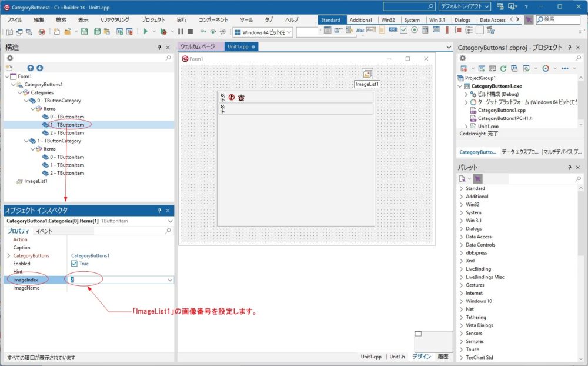Image resolution: width=588 pixels, height=366 pixels.
Task: Click the Stop program square icon
Action: tap(190, 31)
